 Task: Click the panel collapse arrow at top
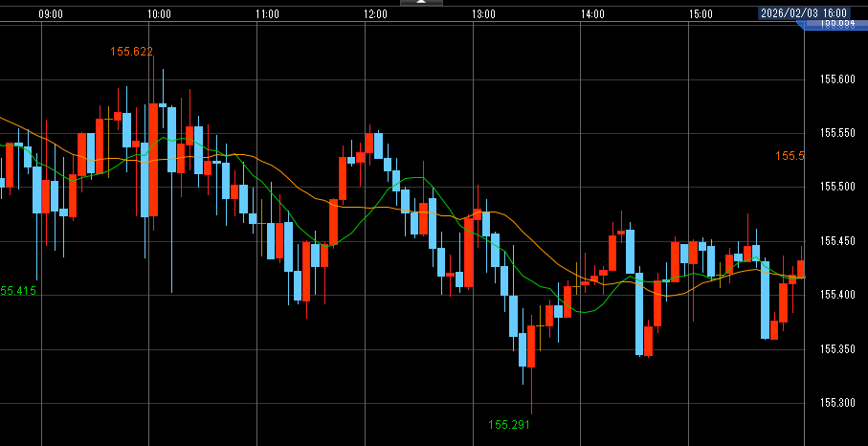point(421,3)
